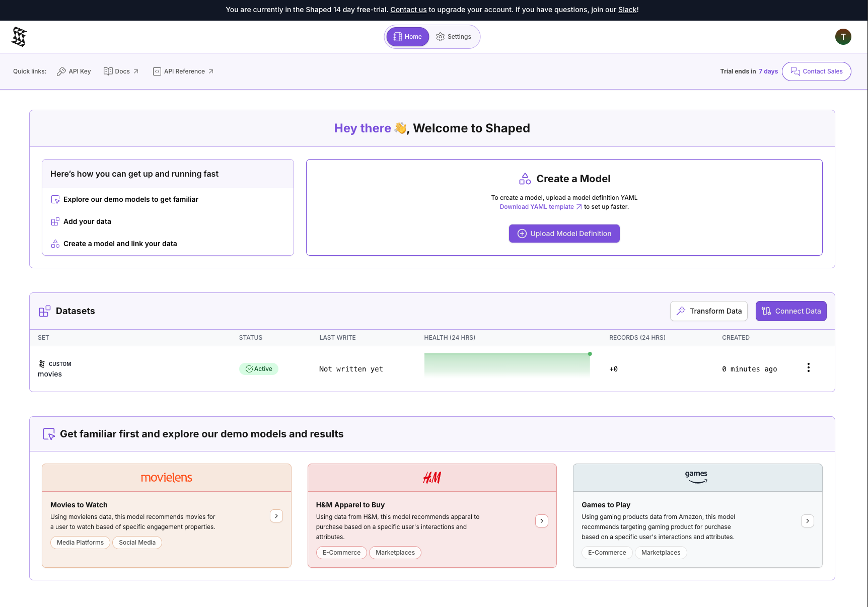Open the Transform Data tool
This screenshot has width=868, height=607.
click(x=708, y=311)
